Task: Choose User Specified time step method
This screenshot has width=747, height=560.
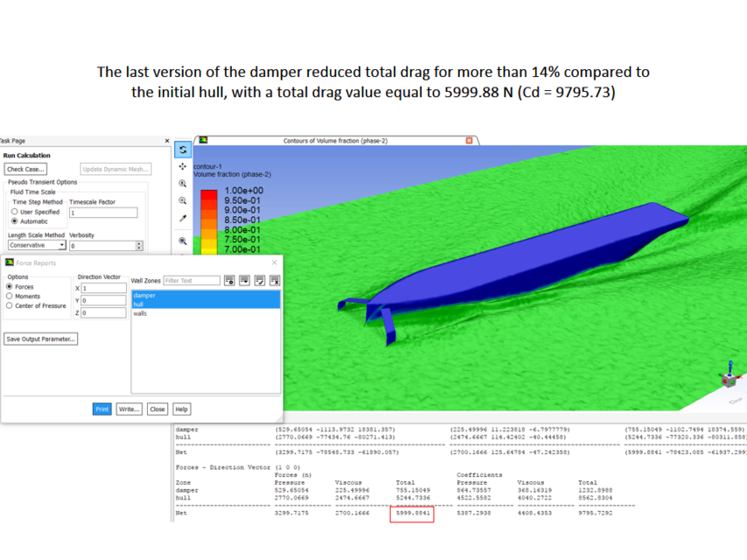Action: pos(14,212)
